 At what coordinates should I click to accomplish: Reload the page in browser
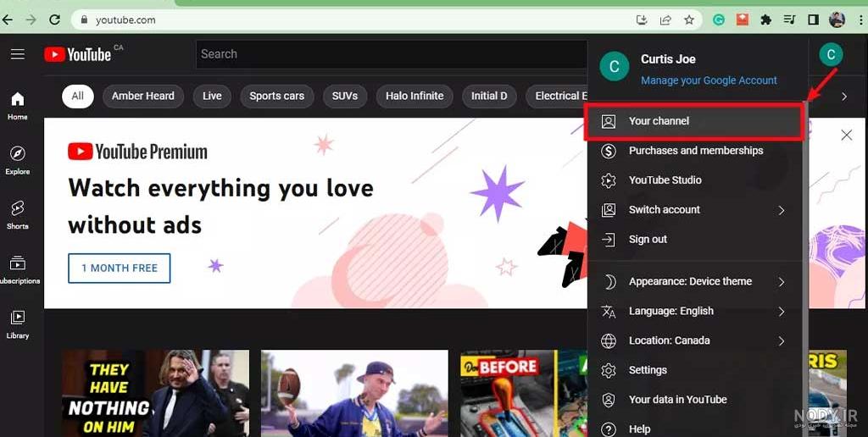[54, 20]
